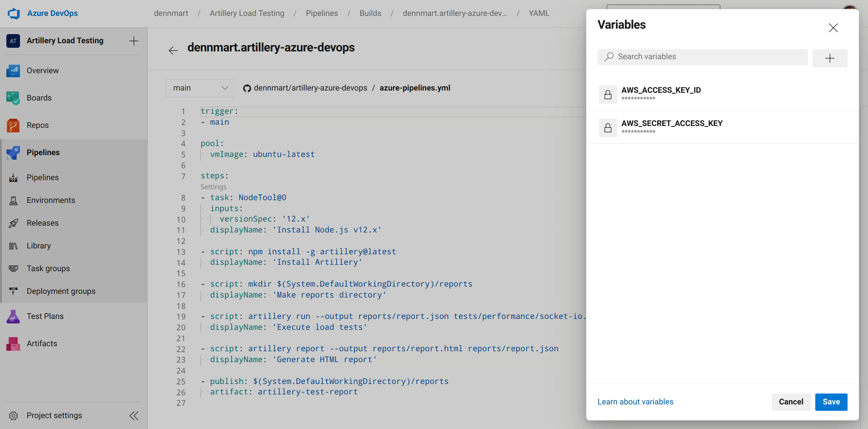Screen dimensions: 868x429
Task: Open Overview in sidebar
Action: [x=43, y=71]
